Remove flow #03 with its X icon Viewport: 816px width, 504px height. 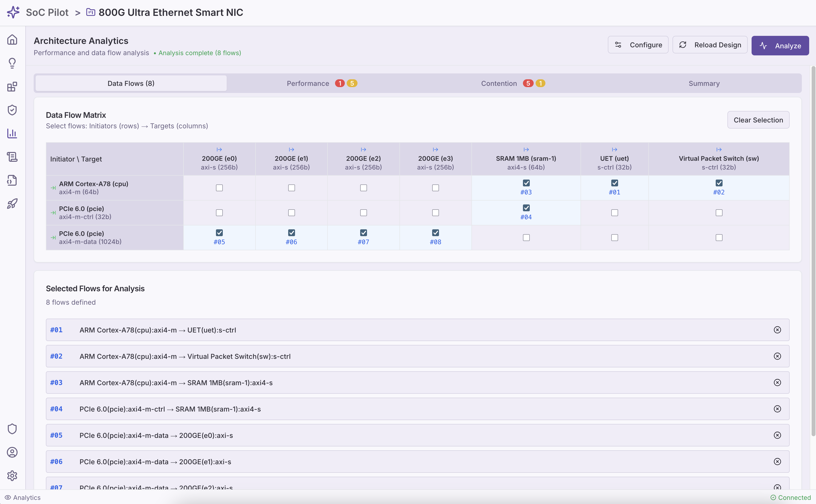pos(777,383)
